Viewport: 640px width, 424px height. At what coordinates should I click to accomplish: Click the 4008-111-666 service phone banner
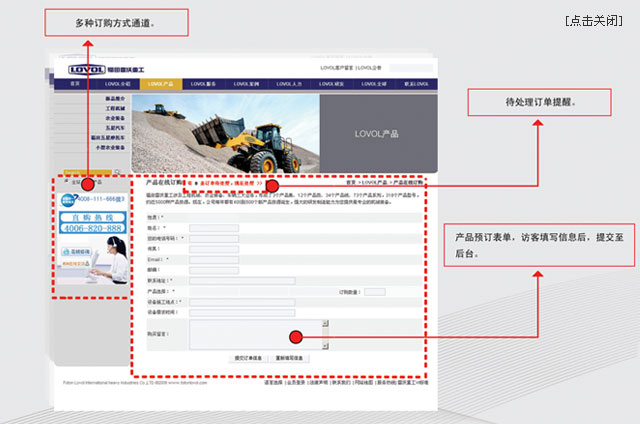pyautogui.click(x=93, y=200)
